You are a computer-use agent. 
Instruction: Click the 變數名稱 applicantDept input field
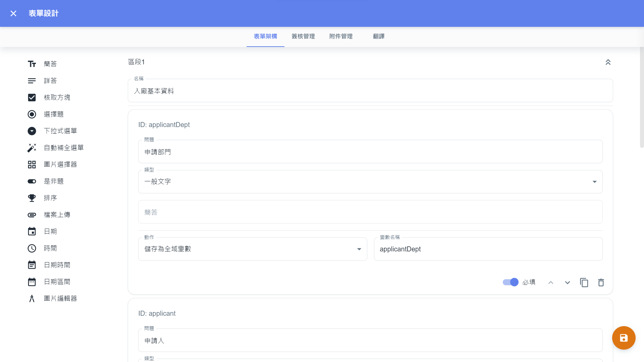pos(488,249)
